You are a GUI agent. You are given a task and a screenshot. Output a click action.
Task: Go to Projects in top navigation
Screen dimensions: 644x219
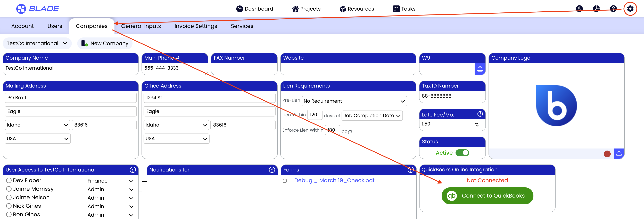(306, 9)
